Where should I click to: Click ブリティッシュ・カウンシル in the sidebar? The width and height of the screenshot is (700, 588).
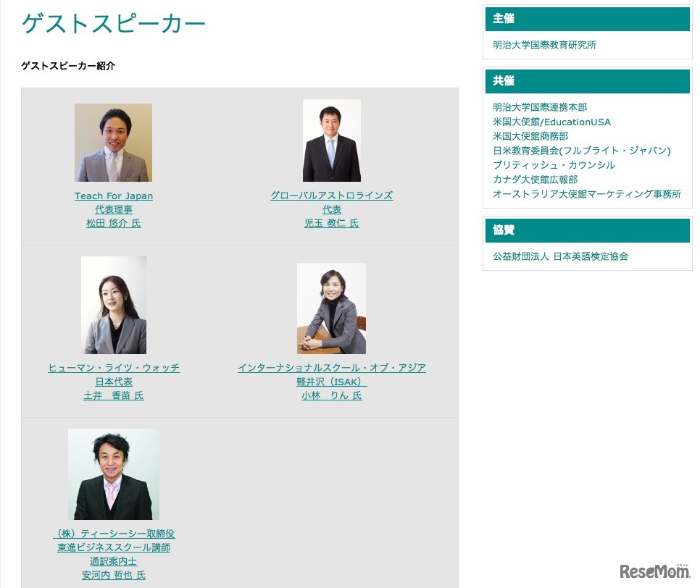(554, 165)
